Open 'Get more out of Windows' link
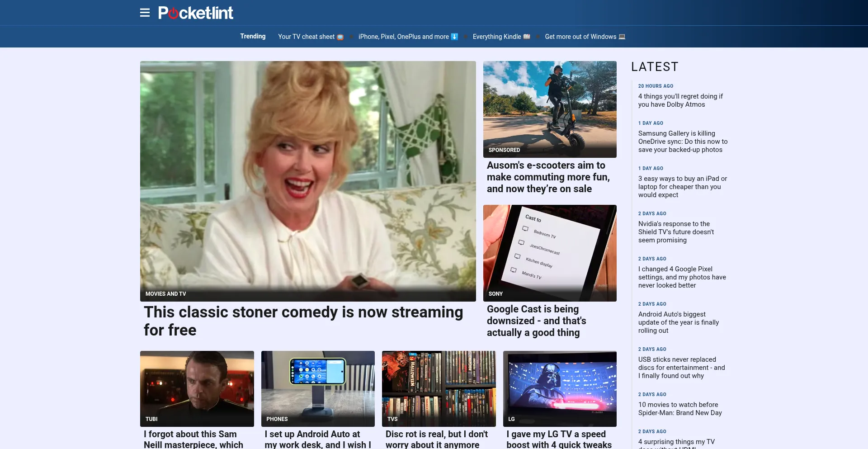 [585, 37]
